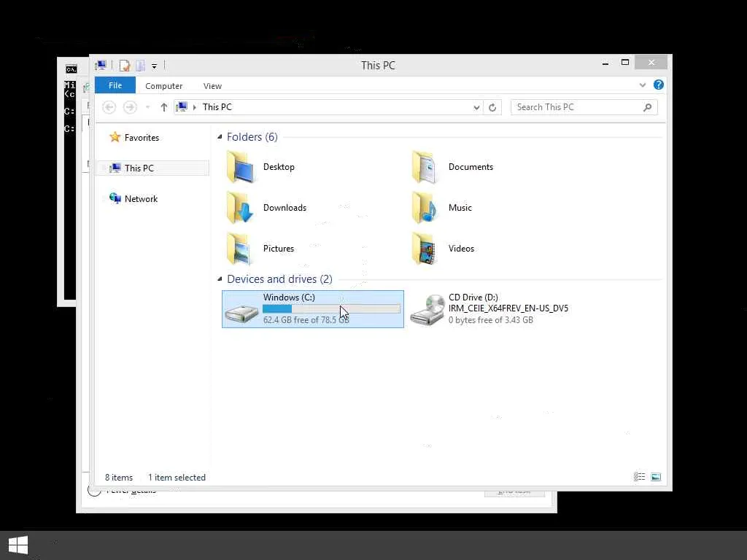Click the 8 items status text

pyautogui.click(x=119, y=477)
